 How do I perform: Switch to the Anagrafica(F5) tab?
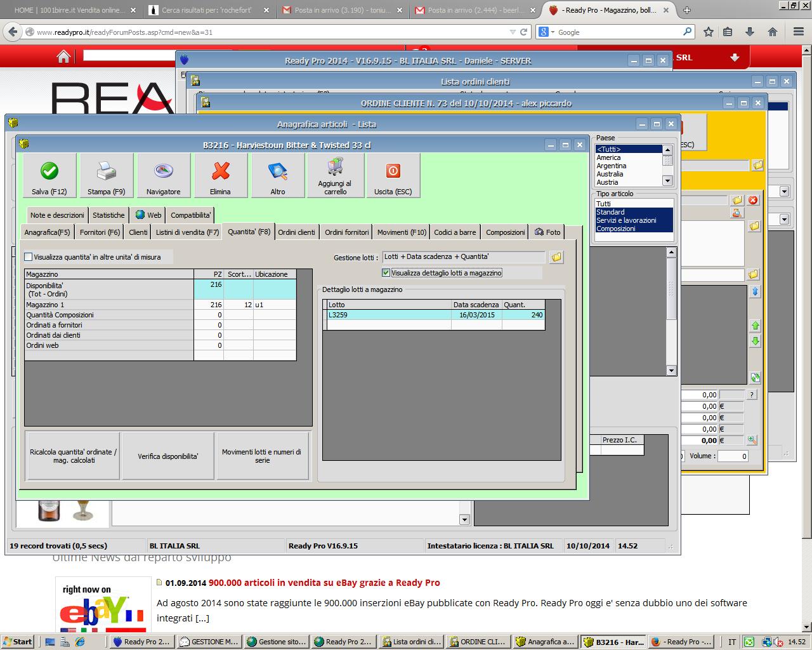47,232
